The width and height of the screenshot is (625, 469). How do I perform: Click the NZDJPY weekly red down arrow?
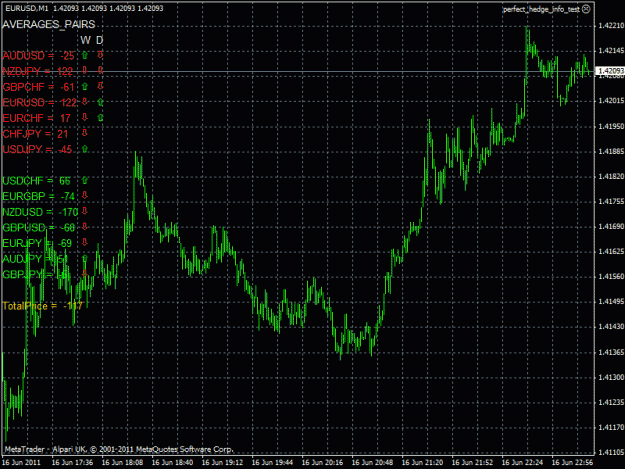tap(85, 71)
